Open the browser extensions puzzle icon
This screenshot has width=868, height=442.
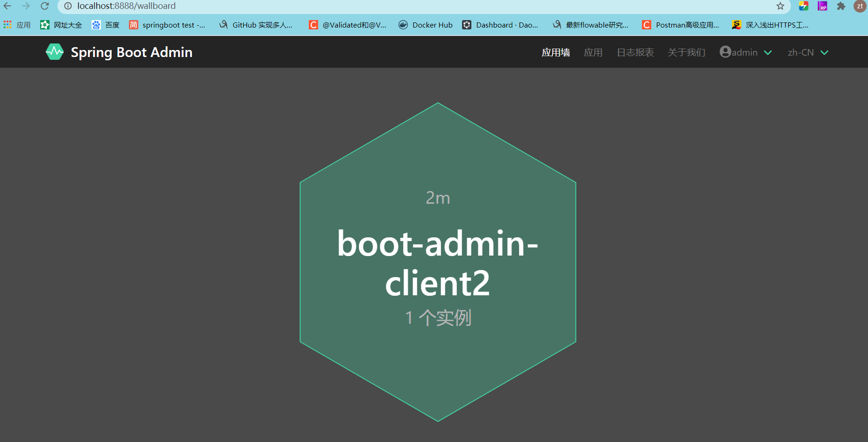[841, 6]
